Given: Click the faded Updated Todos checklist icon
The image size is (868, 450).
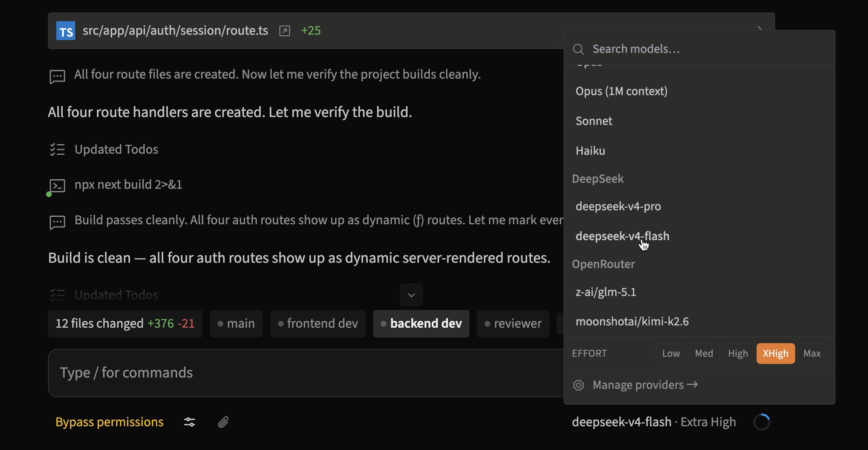Looking at the screenshot, I should 57,295.
